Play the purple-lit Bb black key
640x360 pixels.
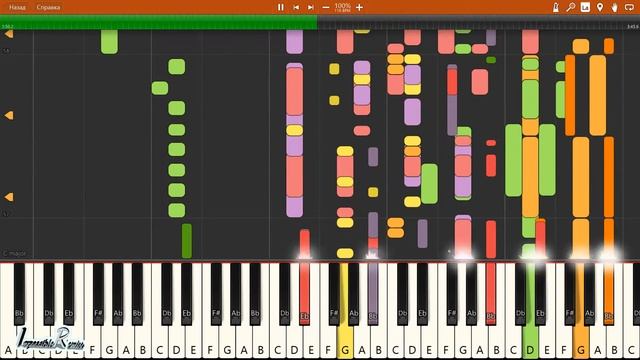click(373, 293)
